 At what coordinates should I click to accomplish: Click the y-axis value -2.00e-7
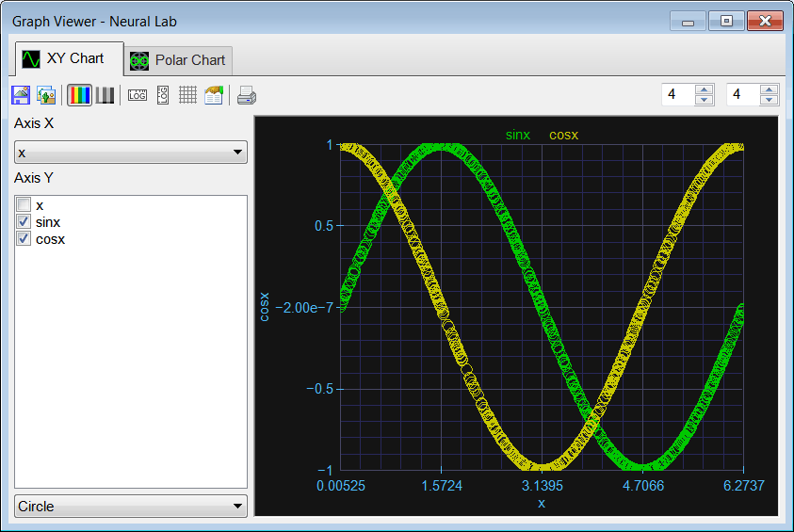tap(304, 307)
